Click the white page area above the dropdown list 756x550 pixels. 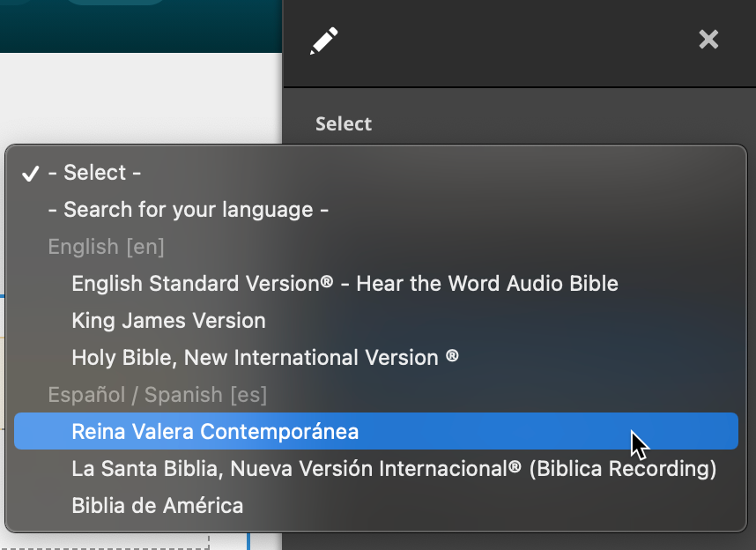coord(141,97)
